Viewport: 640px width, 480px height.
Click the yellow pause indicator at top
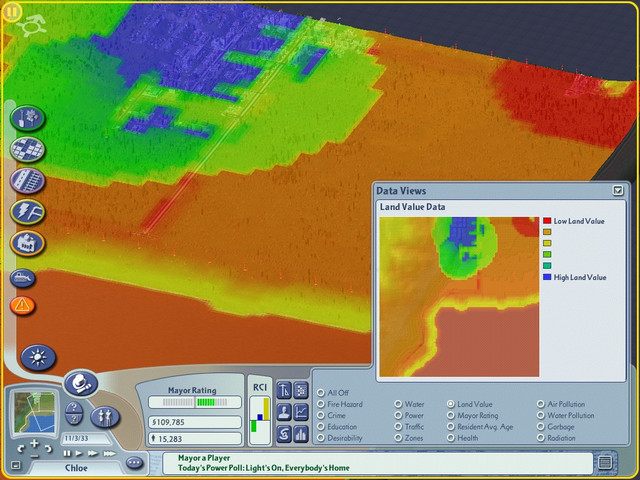pyautogui.click(x=11, y=12)
